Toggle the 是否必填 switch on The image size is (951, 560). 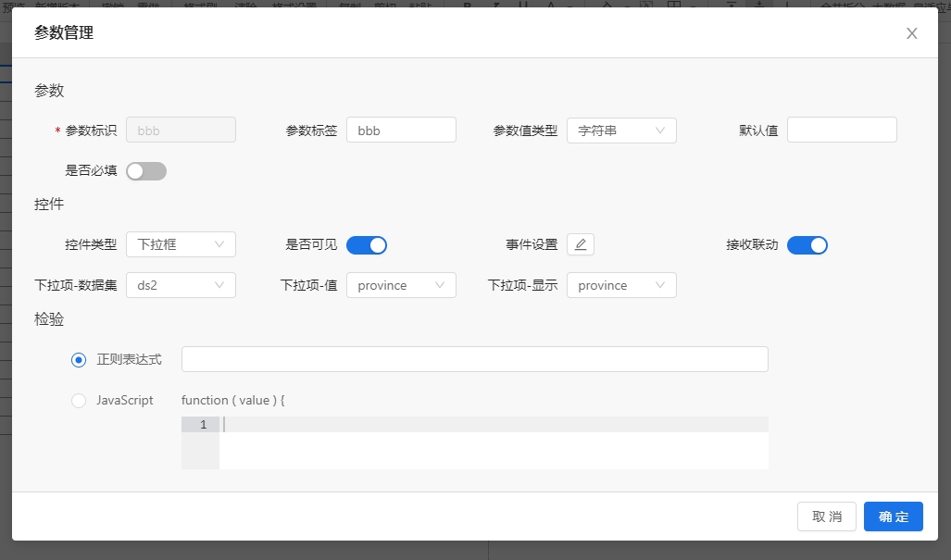coord(146,171)
